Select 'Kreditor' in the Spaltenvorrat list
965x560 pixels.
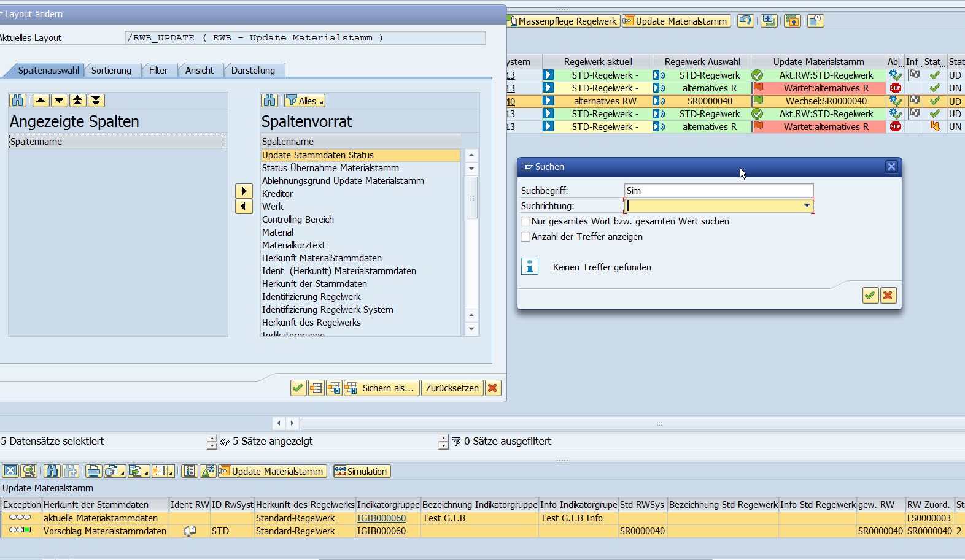[x=277, y=194]
